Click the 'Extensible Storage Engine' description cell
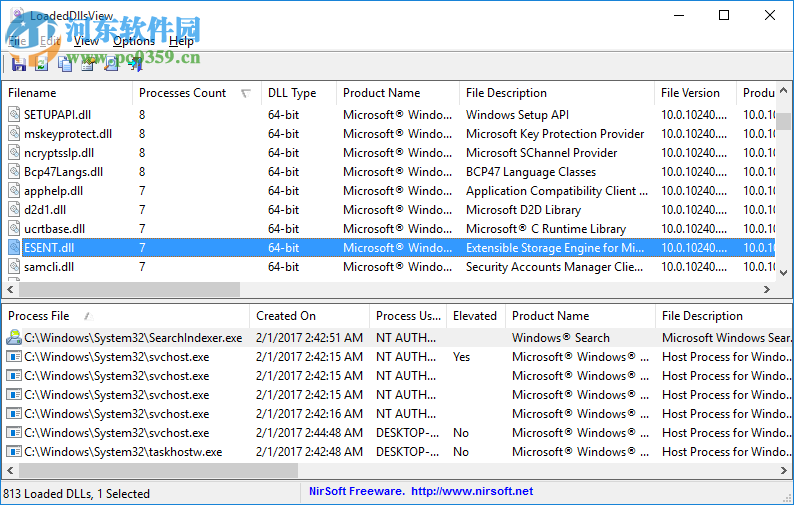Image resolution: width=794 pixels, height=505 pixels. tap(555, 248)
